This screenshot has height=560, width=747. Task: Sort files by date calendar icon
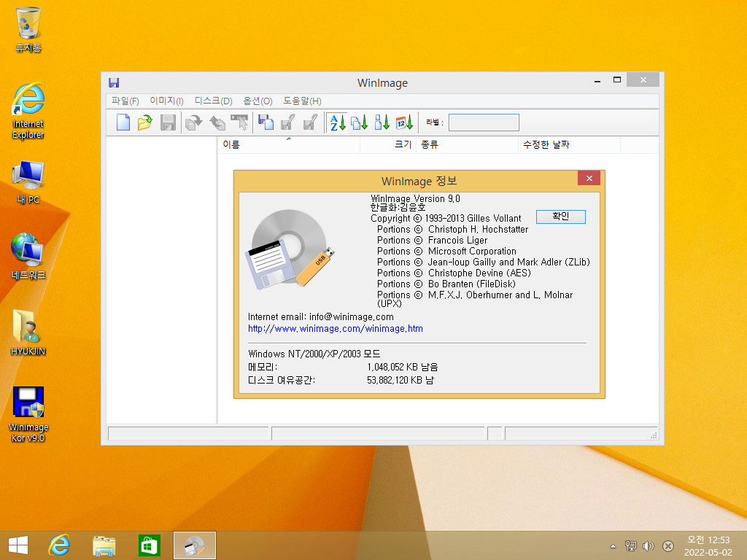click(x=404, y=122)
